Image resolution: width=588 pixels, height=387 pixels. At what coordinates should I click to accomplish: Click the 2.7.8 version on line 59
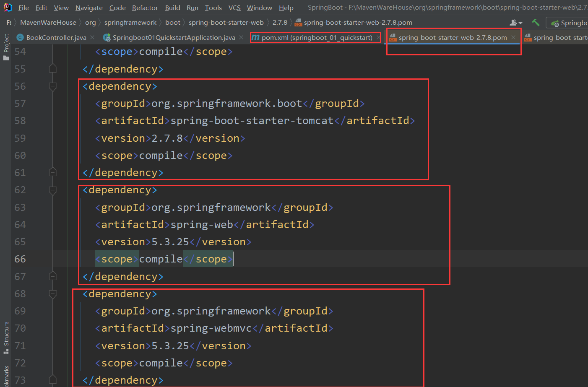(167, 138)
